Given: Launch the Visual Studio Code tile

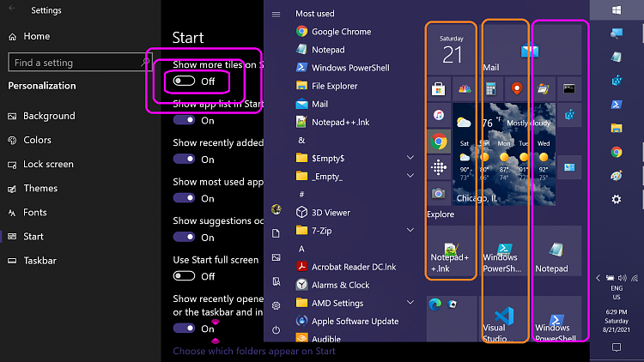Looking at the screenshot, I should pyautogui.click(x=504, y=319).
